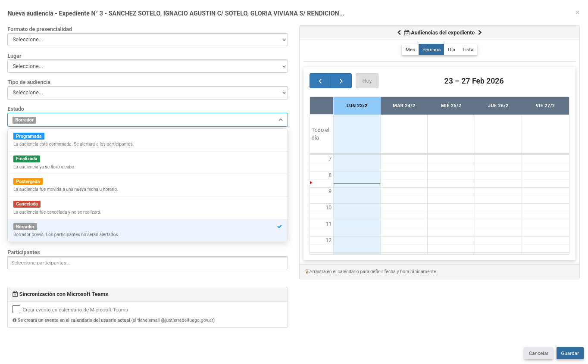Image resolution: width=588 pixels, height=364 pixels.
Task: Close the Nueva audiencia dialog
Action: click(x=577, y=13)
